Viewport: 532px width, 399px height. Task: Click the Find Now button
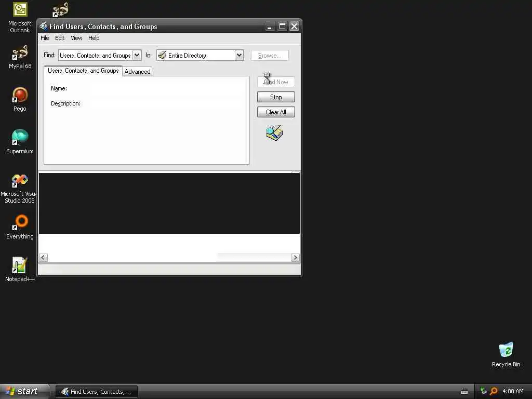pos(276,82)
